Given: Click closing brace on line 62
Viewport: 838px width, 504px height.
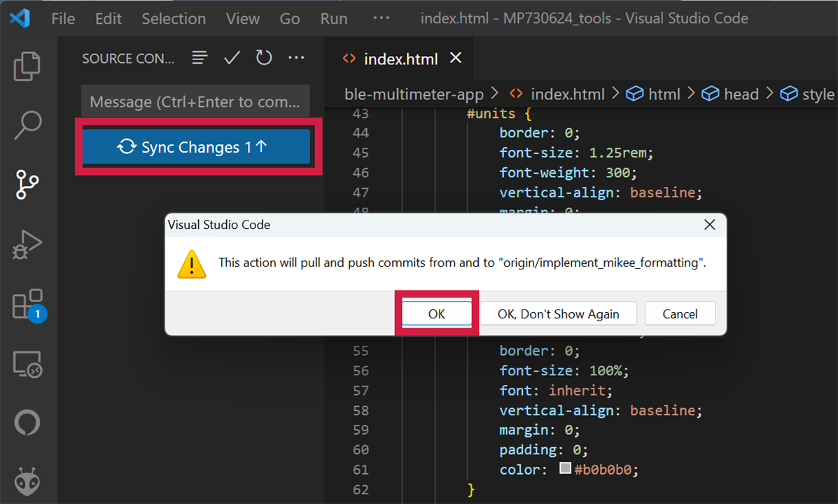Looking at the screenshot, I should (x=471, y=489).
